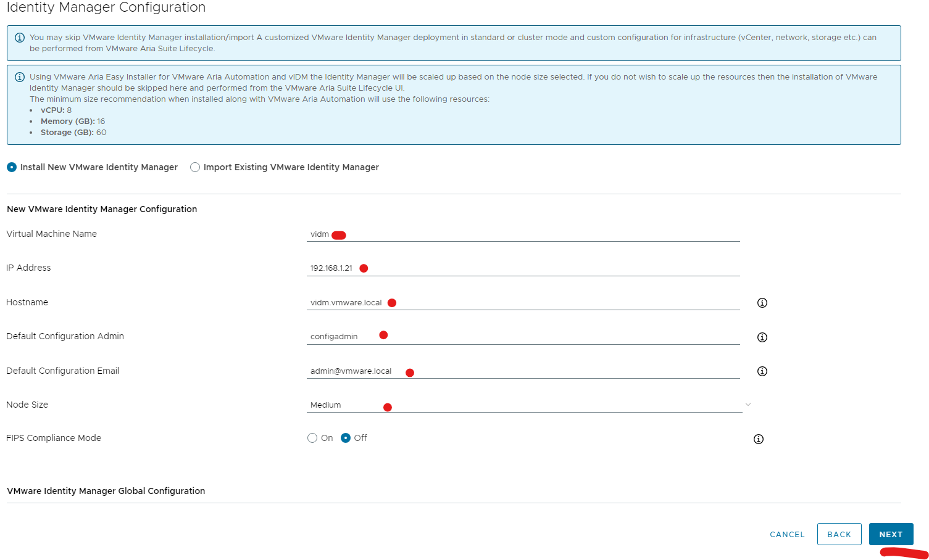Click the Storage (GB): 60 line
This screenshot has height=560, width=929.
(73, 133)
